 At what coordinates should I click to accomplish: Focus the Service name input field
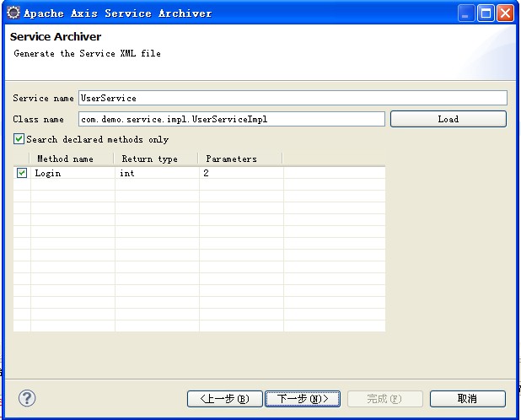coord(293,98)
